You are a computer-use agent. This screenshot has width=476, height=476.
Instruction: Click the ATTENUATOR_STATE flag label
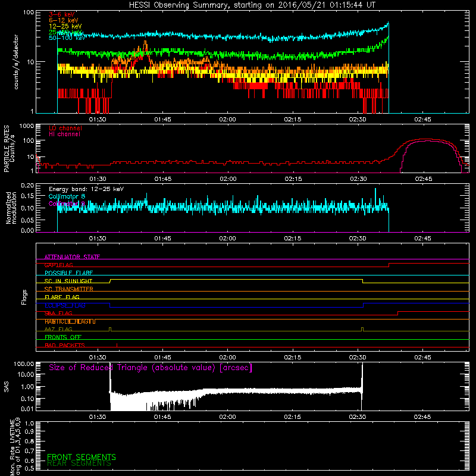72,257
